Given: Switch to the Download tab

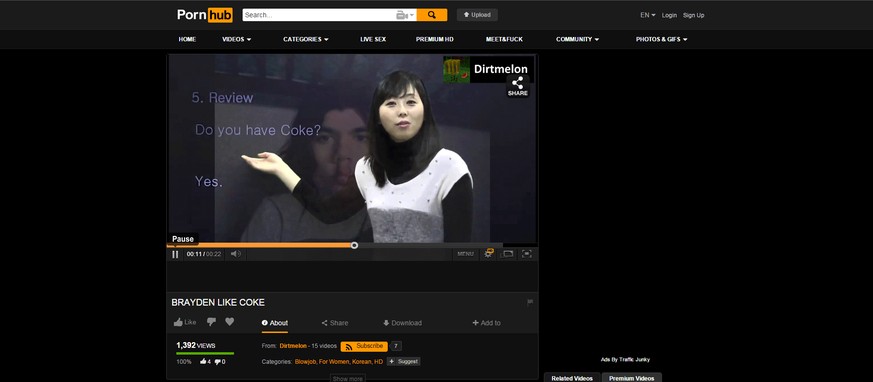Looking at the screenshot, I should pos(402,323).
